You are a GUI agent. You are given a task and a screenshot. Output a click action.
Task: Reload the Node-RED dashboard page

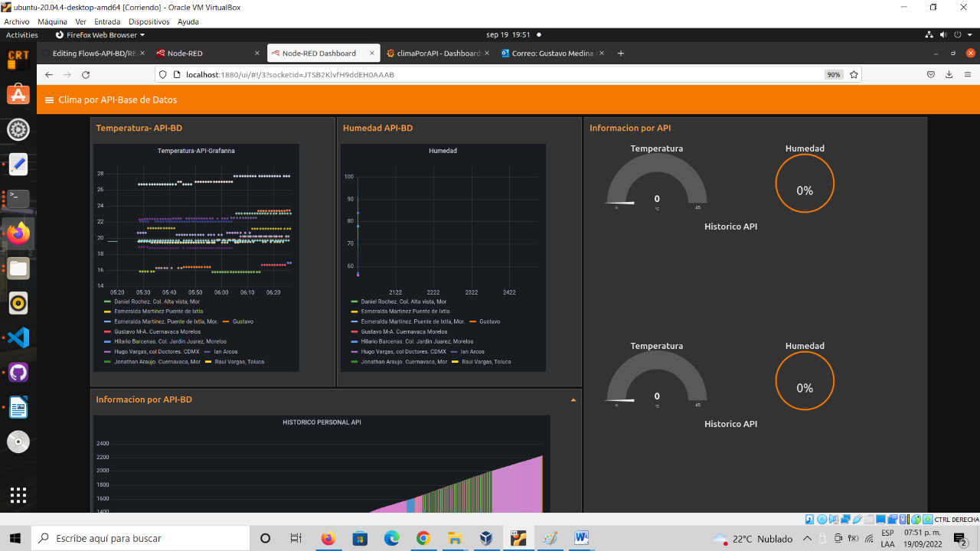[86, 74]
